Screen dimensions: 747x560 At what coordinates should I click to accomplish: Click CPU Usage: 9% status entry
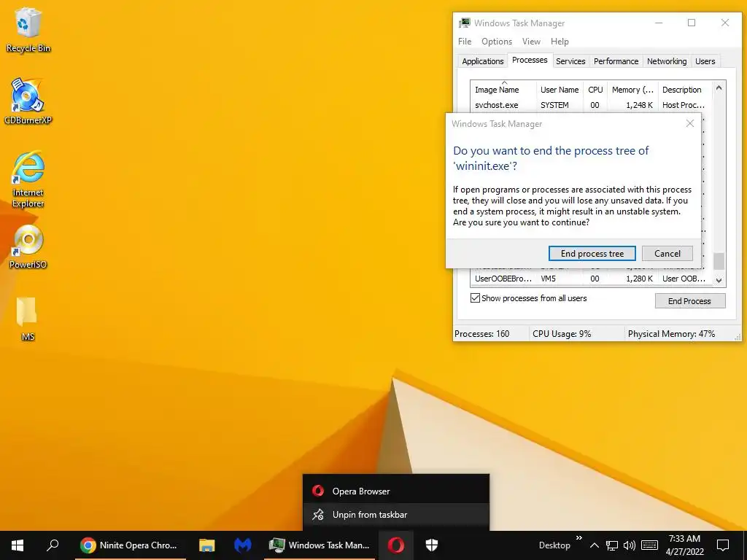(562, 334)
